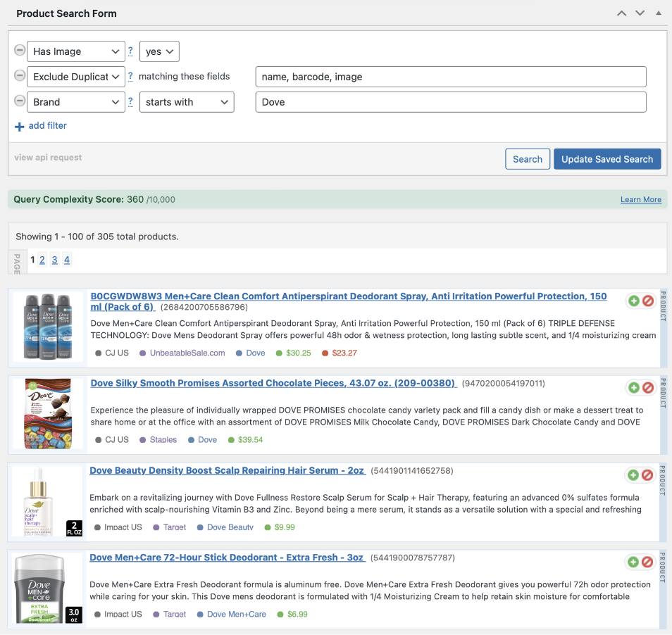
Task: Collapse the Product Search Form panel
Action: click(x=659, y=13)
